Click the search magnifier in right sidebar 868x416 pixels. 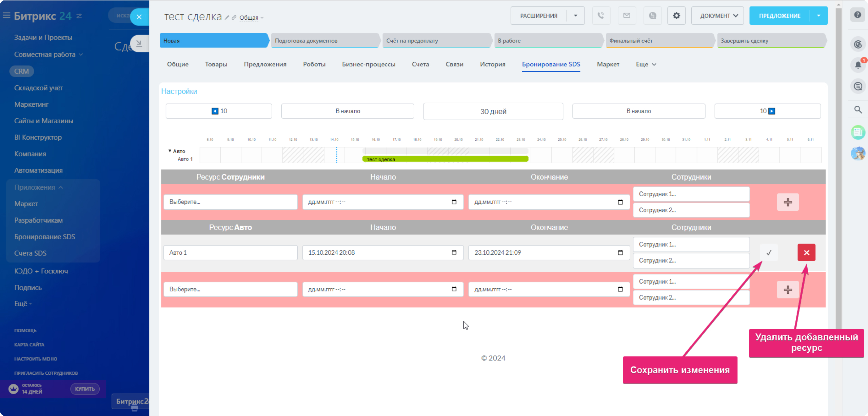pyautogui.click(x=858, y=109)
